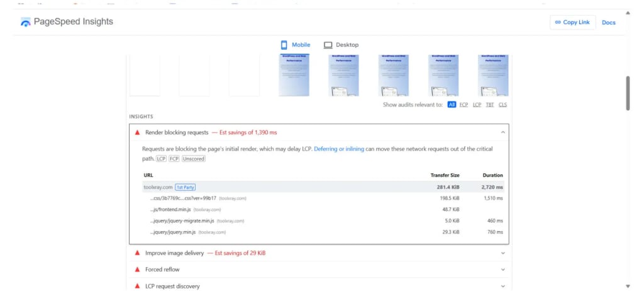This screenshot has height=291, width=644.
Task: Filter audits by CLS
Action: click(502, 105)
